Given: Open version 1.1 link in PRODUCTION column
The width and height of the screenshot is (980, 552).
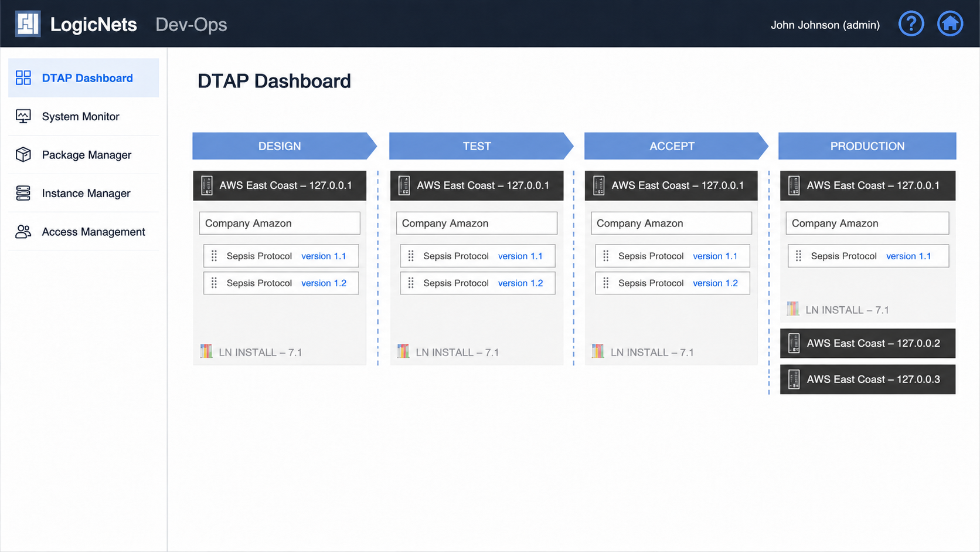Looking at the screenshot, I should 908,256.
